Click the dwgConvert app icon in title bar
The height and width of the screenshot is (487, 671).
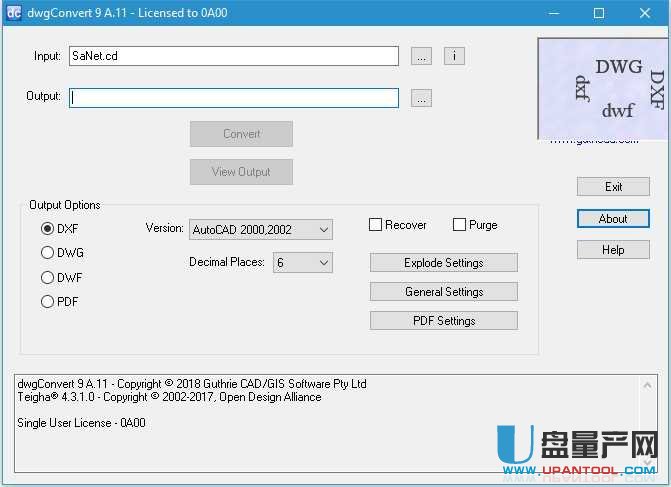coord(13,13)
